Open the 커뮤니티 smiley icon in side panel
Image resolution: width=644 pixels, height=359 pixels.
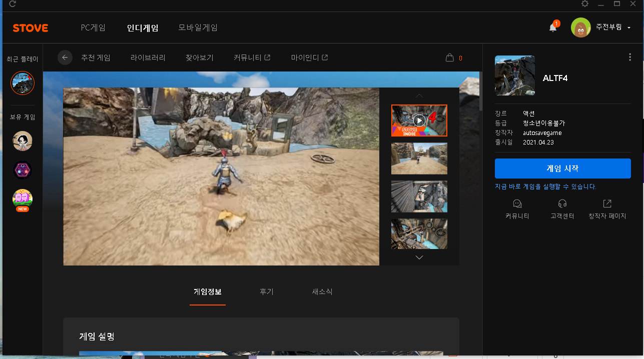(517, 204)
